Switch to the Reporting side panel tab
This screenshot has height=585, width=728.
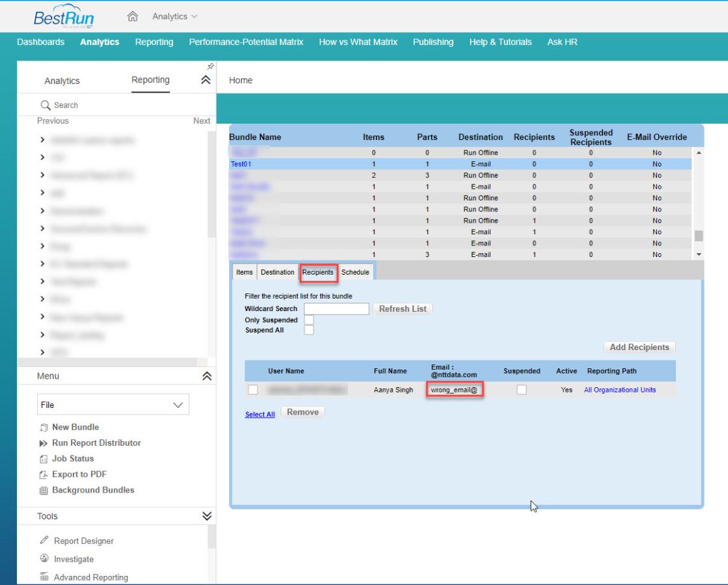click(150, 80)
